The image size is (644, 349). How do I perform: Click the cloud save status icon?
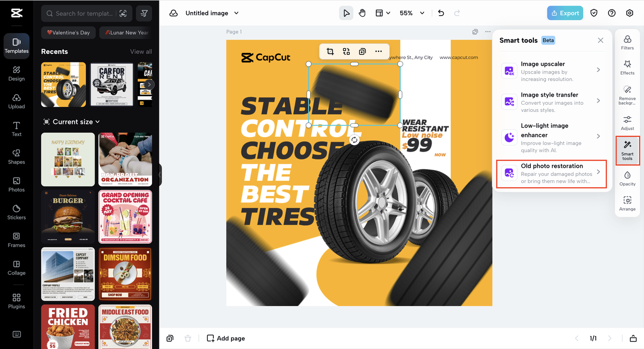click(x=174, y=13)
